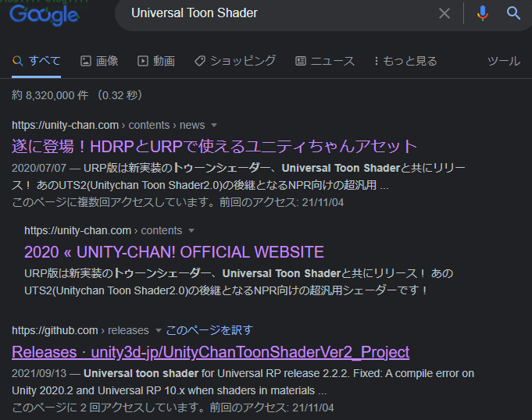The width and height of the screenshot is (532, 420).
Task: Click the 2021/09/13 date in the GitHub snippet
Action: 39,373
